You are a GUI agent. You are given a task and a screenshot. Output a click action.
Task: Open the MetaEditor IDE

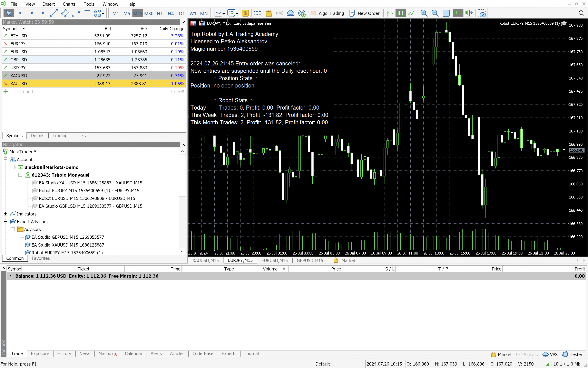tap(257, 13)
